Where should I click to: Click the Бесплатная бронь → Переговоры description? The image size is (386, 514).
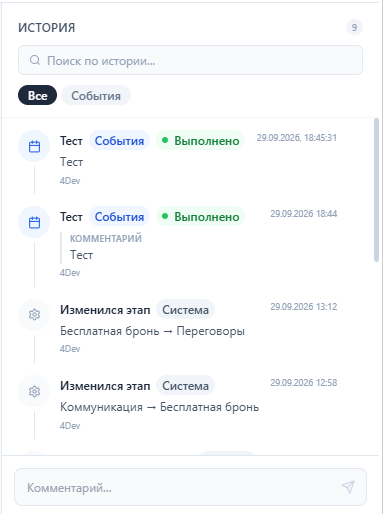[152, 331]
